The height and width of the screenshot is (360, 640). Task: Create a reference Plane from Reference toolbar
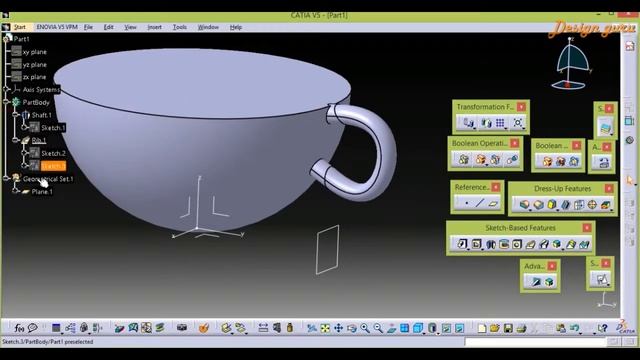point(493,203)
